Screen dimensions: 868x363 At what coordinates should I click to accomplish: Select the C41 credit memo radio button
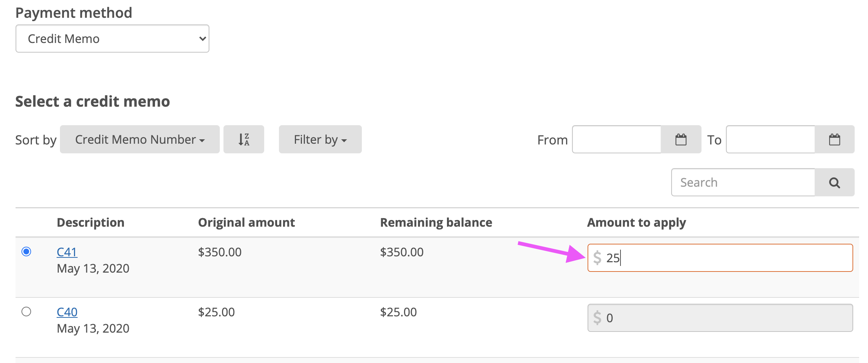(26, 252)
